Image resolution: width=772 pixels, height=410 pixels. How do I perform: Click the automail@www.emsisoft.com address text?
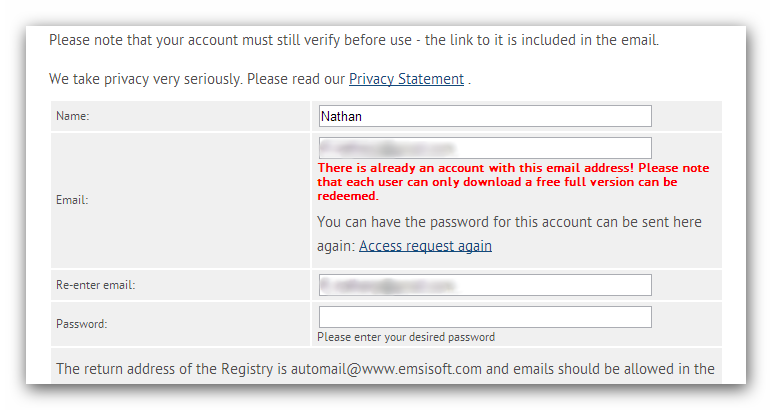point(386,369)
